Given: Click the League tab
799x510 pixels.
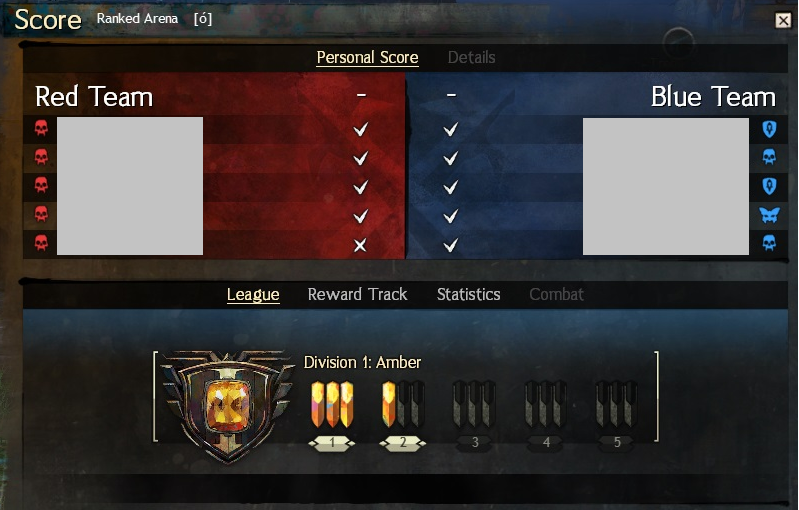Looking at the screenshot, I should click(x=253, y=294).
